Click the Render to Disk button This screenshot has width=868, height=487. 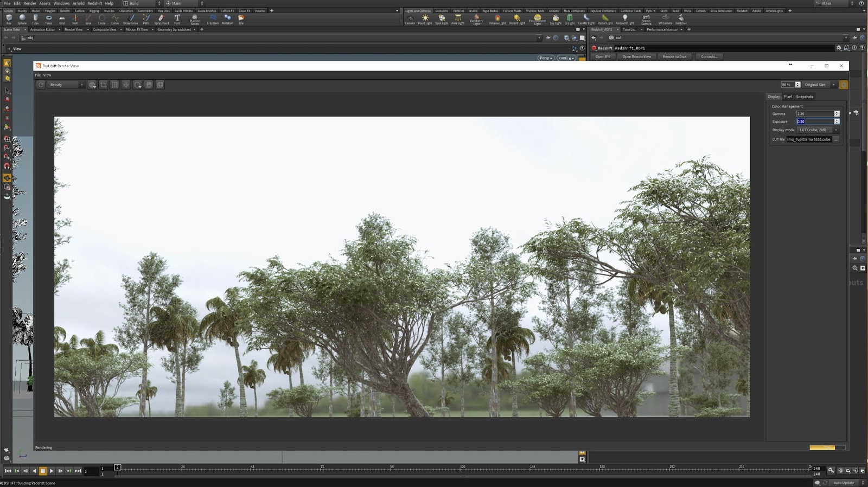(x=674, y=56)
